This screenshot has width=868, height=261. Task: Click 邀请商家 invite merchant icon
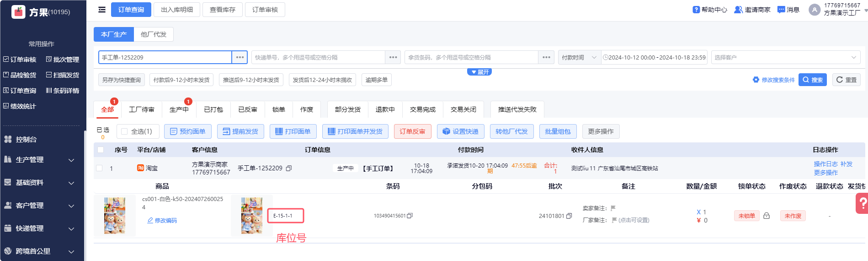point(738,10)
